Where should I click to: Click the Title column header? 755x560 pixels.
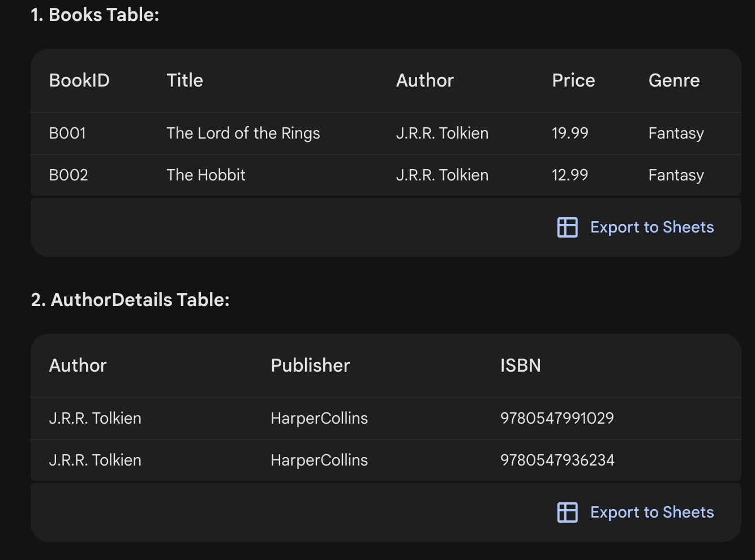click(185, 80)
